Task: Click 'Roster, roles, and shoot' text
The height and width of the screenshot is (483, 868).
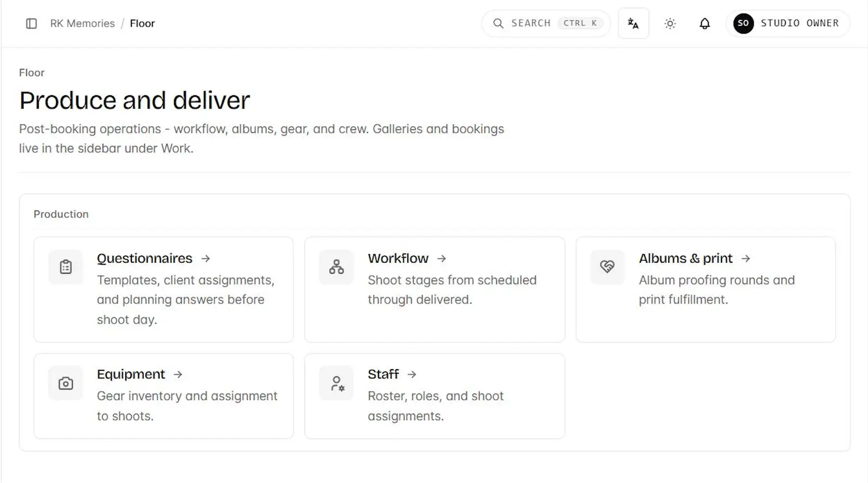Action: pyautogui.click(x=436, y=396)
